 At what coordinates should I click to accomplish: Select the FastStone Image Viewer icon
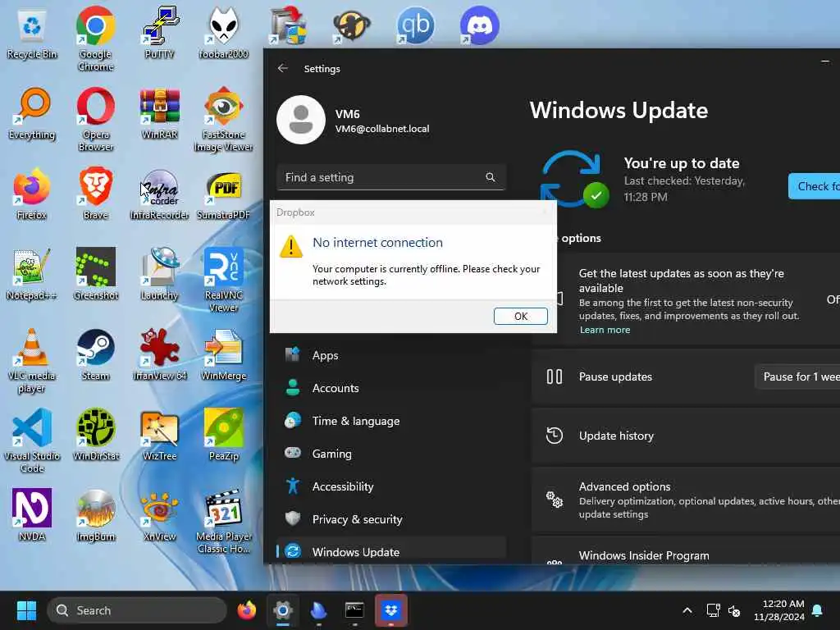pyautogui.click(x=223, y=119)
